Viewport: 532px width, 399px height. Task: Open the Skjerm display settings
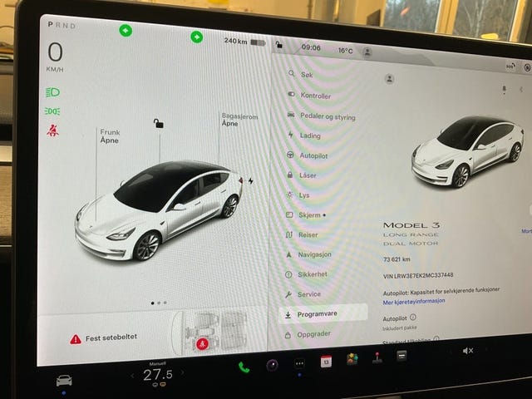pyautogui.click(x=306, y=214)
